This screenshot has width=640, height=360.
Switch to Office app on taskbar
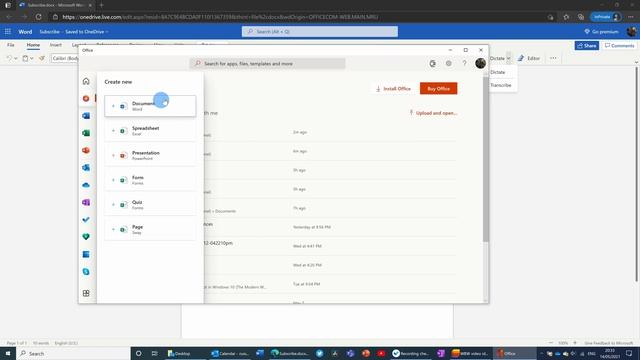point(514,353)
